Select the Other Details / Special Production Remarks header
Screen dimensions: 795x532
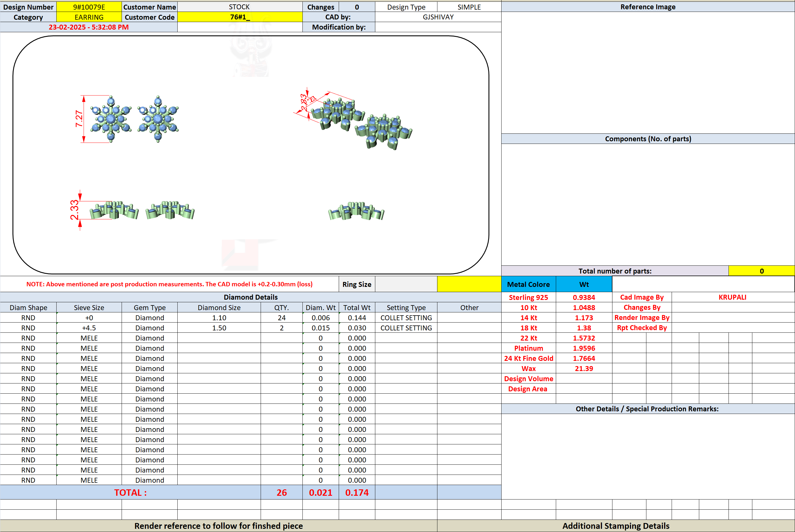pos(648,409)
